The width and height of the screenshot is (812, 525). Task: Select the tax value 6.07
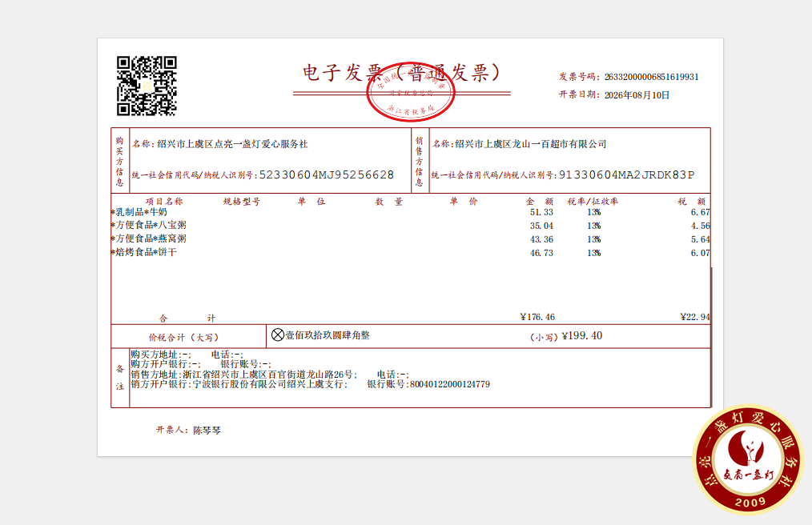click(700, 253)
